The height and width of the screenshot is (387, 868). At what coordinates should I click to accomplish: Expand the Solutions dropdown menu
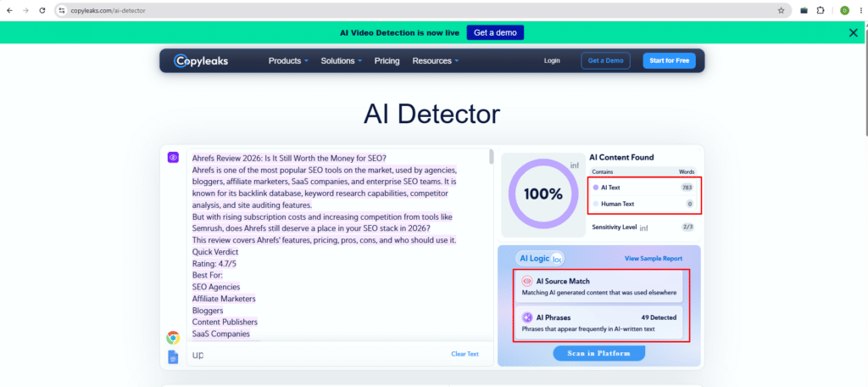[341, 61]
